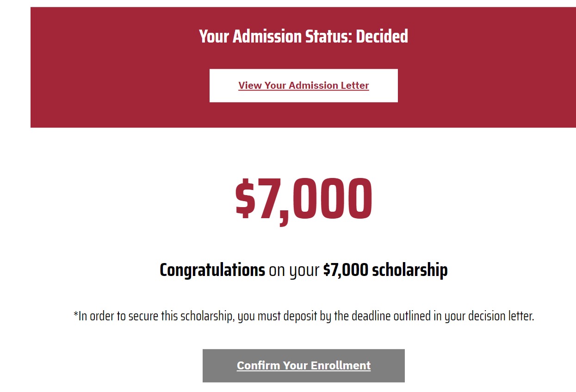
Task: Click the word Decided in the heading
Action: tap(382, 37)
